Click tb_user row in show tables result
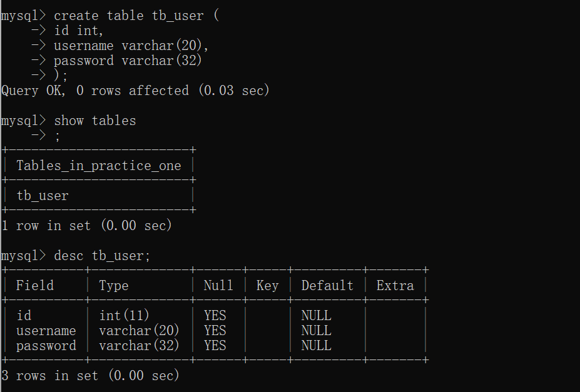This screenshot has width=580, height=392. [43, 196]
